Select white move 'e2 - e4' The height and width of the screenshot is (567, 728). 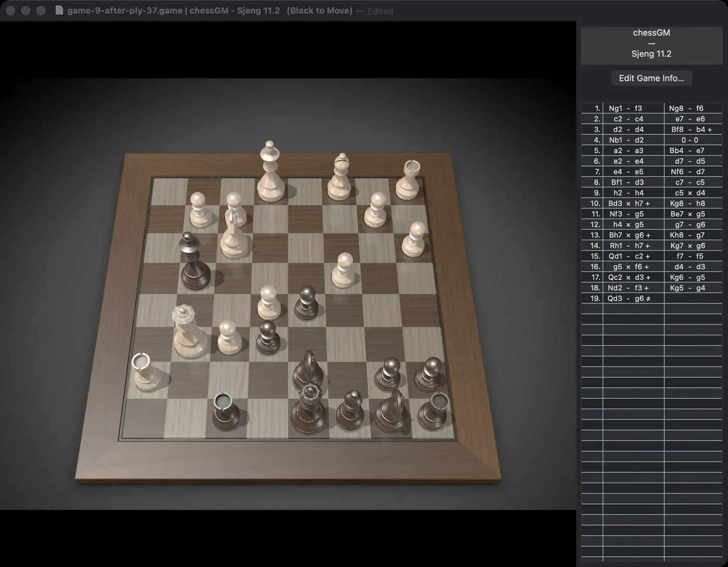[633, 161]
